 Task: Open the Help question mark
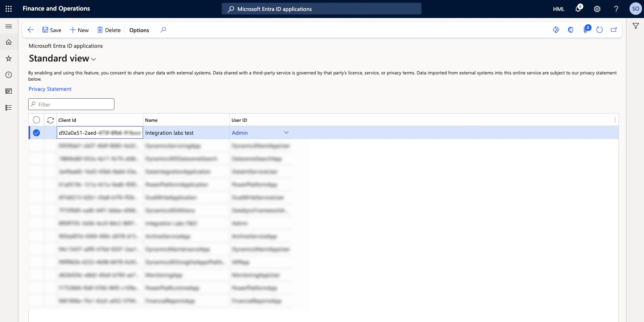616,9
